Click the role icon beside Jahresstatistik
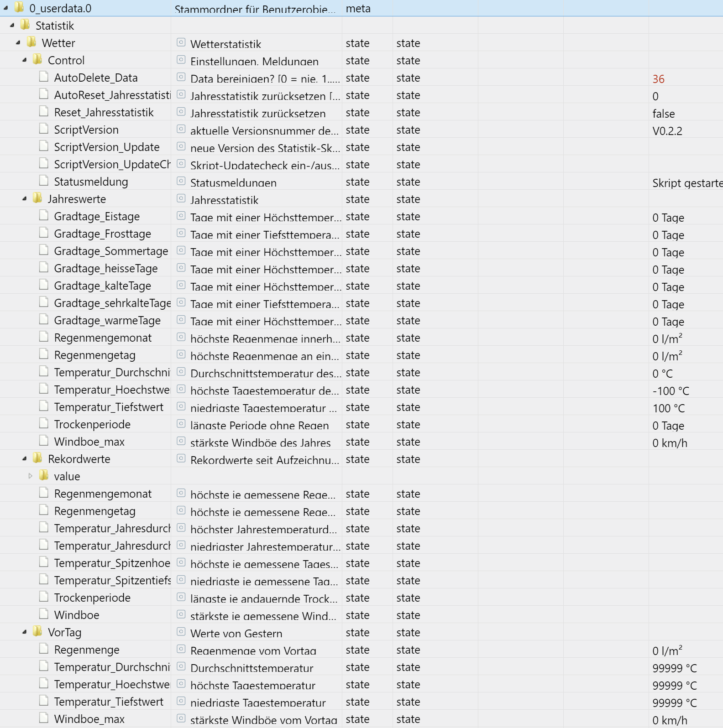Image resolution: width=723 pixels, height=728 pixels. 181,198
